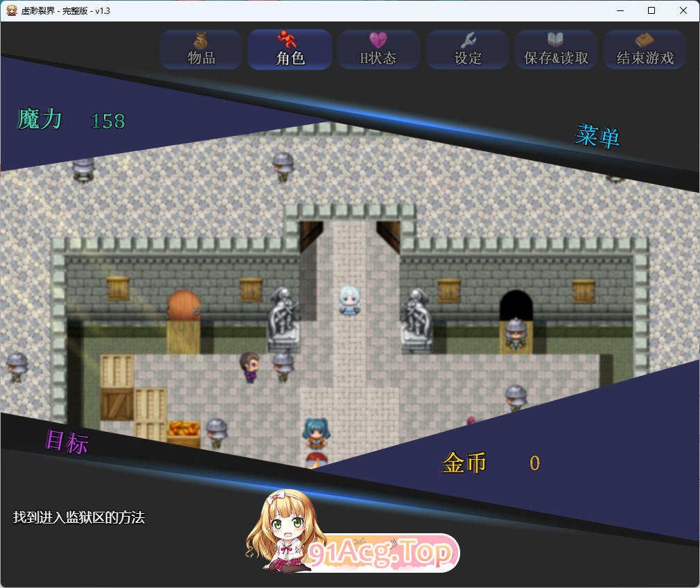Click the orange arched wooden door

[x=184, y=304]
